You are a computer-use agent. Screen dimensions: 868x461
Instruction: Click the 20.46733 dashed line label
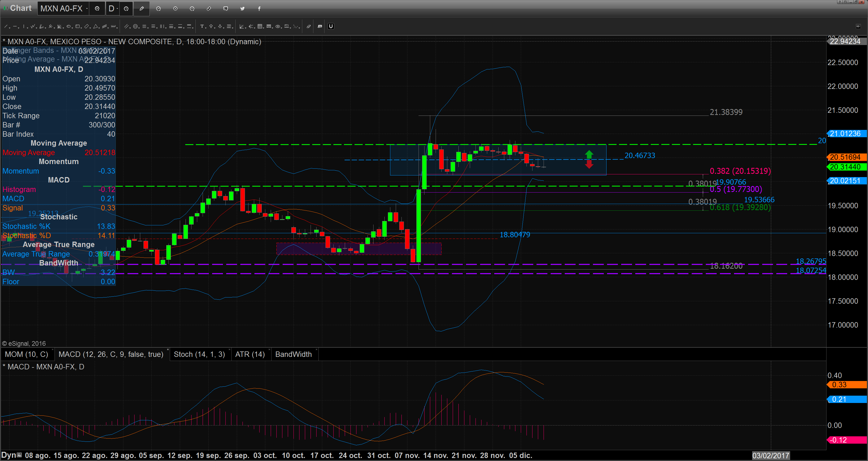coord(640,155)
